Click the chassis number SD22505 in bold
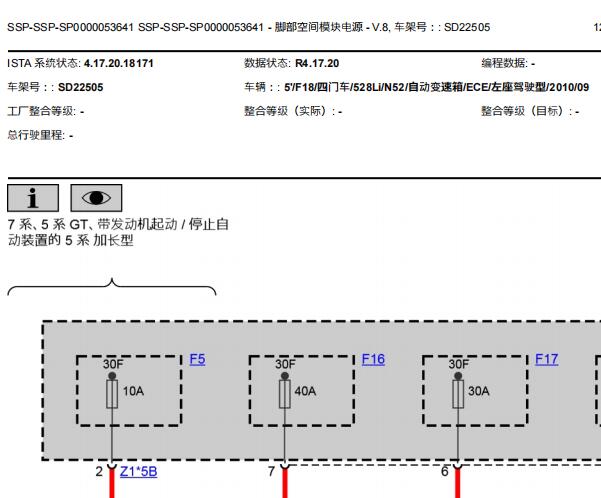This screenshot has height=498, width=601. click(x=80, y=87)
